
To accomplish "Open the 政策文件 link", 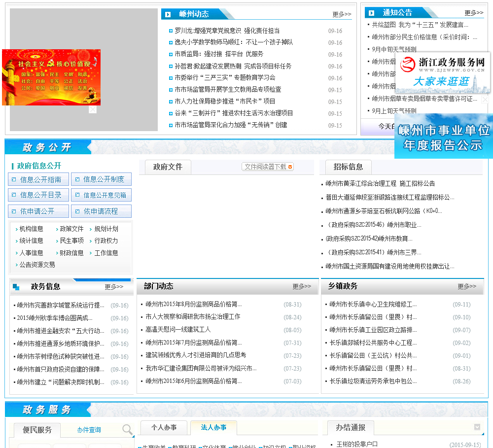I will (71, 229).
